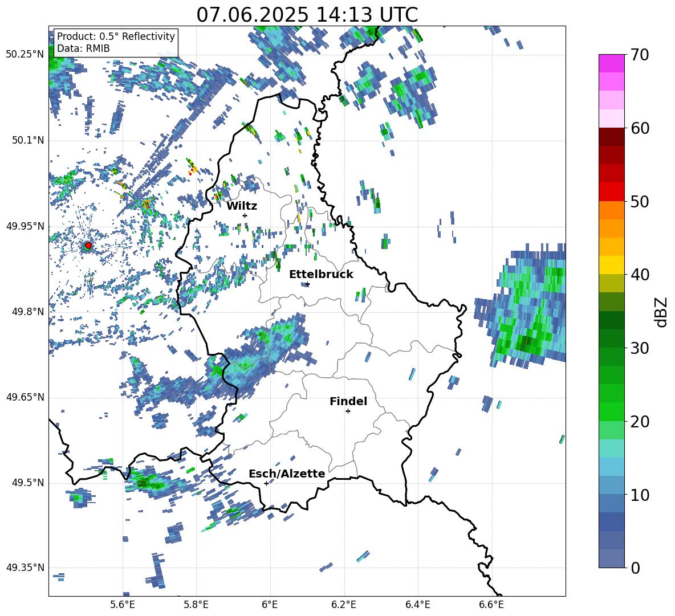Click the 5.6°E longitude tick label
The width and height of the screenshot is (675, 616).
(122, 605)
